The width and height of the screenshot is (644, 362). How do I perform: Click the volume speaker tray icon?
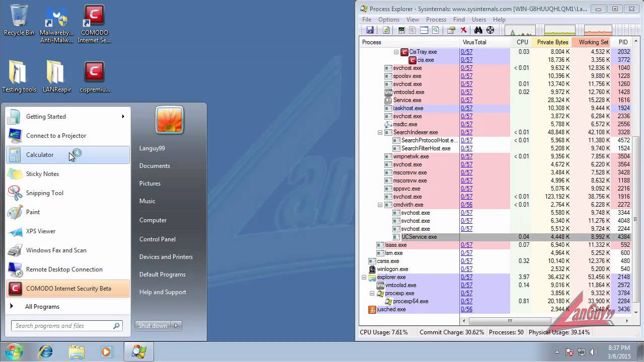pos(593,352)
